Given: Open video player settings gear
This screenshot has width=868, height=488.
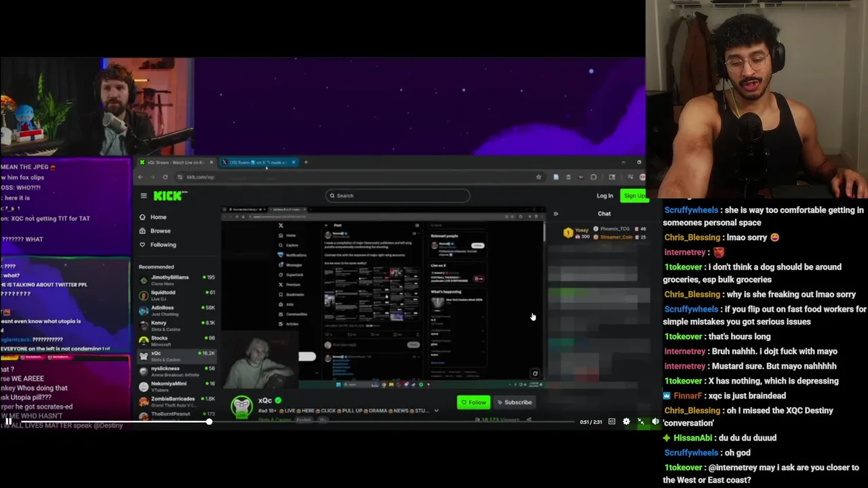Looking at the screenshot, I should coord(626,422).
